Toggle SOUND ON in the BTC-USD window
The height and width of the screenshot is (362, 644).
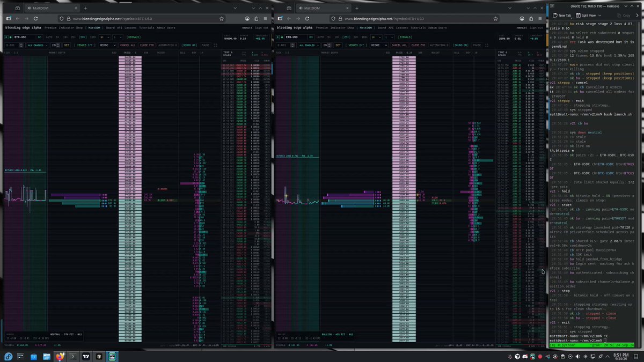point(191,45)
